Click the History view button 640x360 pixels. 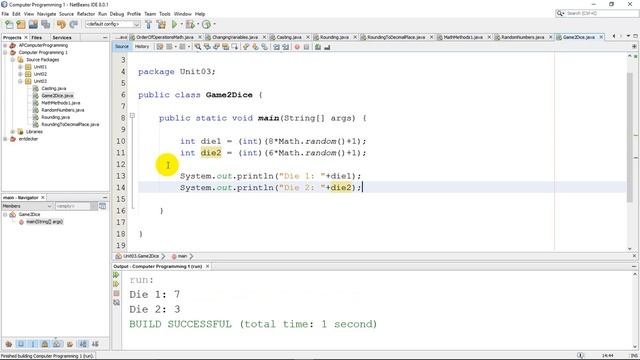point(142,47)
